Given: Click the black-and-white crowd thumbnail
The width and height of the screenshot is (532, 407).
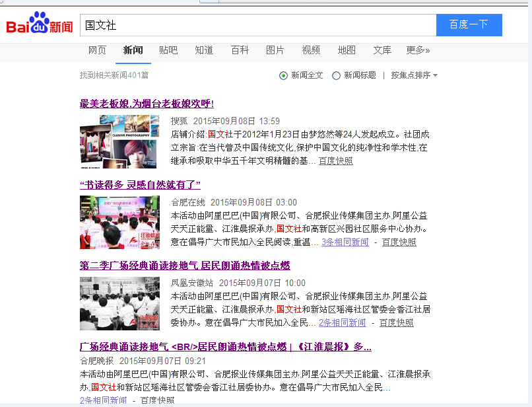Looking at the screenshot, I should pos(119,303).
